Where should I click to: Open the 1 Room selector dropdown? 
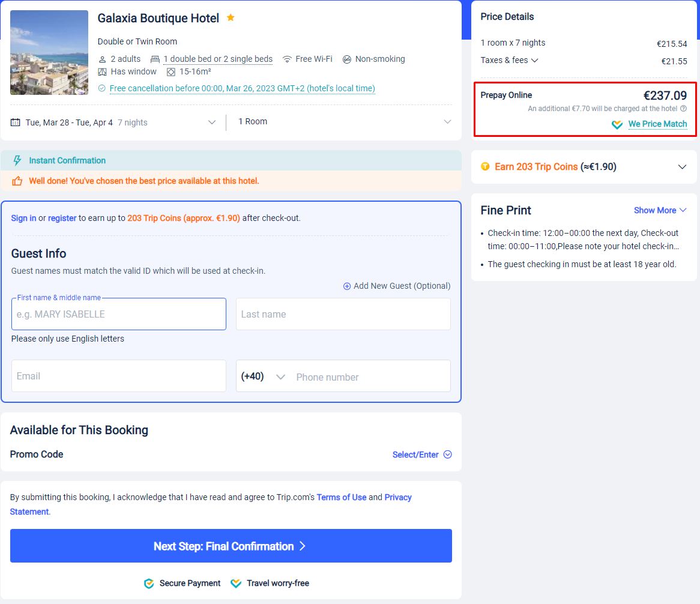point(447,122)
